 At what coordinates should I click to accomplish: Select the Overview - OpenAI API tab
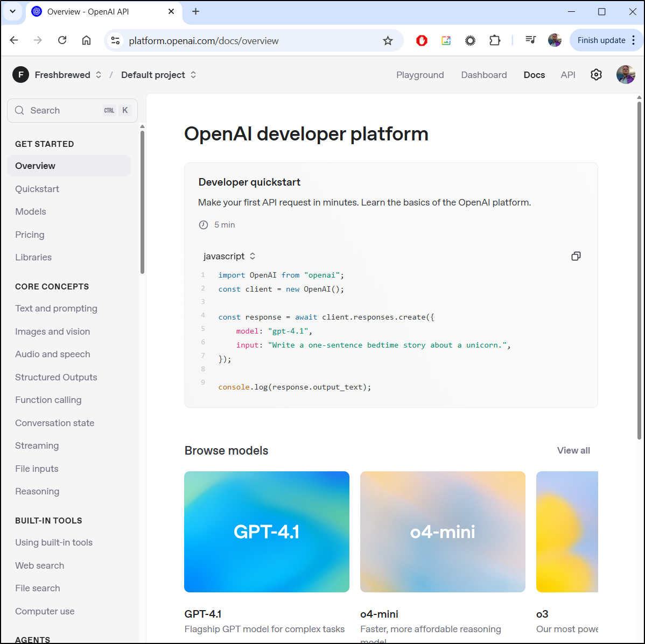[x=104, y=12]
